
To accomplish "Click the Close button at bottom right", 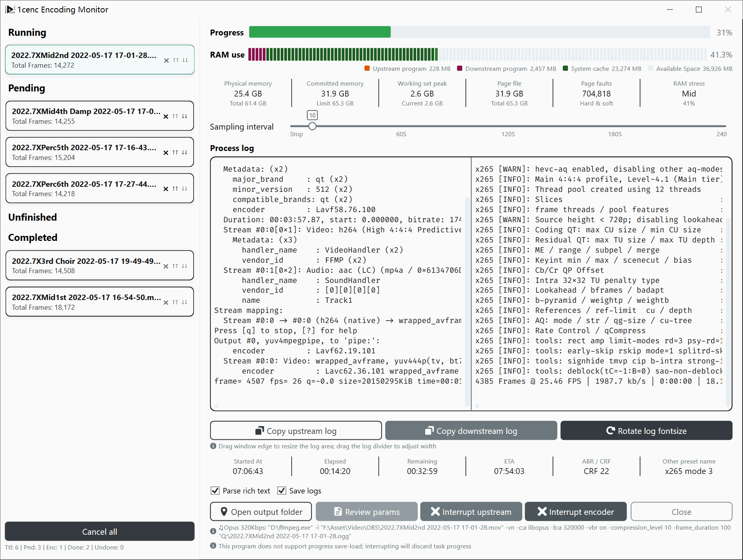I will tap(681, 512).
